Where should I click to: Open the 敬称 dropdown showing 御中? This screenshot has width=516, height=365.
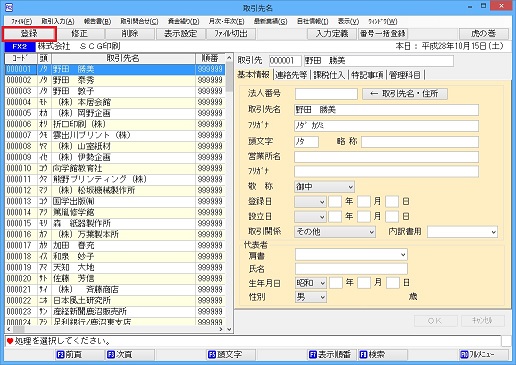click(325, 187)
